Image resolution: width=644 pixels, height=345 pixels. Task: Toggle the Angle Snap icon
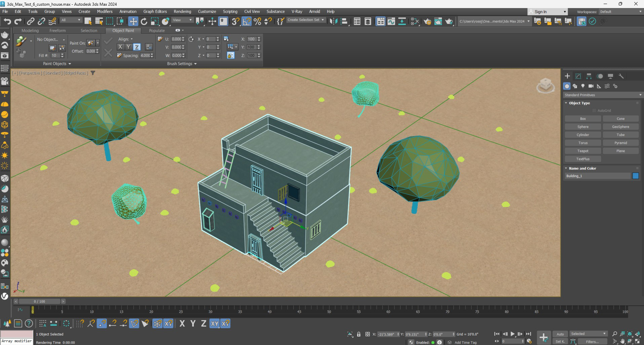pos(247,21)
